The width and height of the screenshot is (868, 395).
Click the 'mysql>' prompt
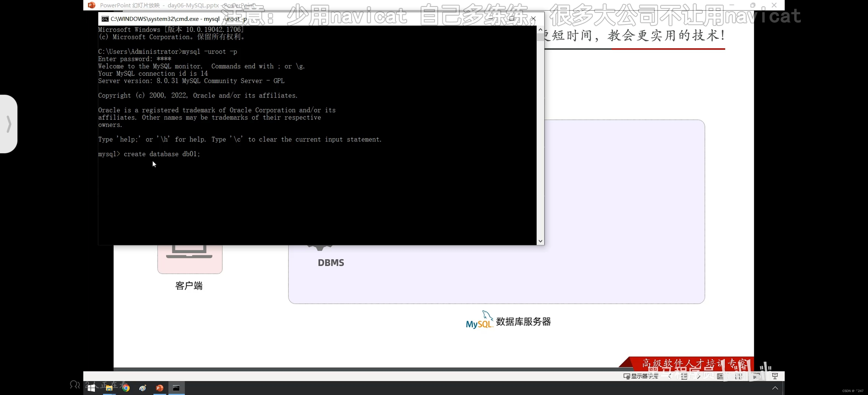click(109, 154)
